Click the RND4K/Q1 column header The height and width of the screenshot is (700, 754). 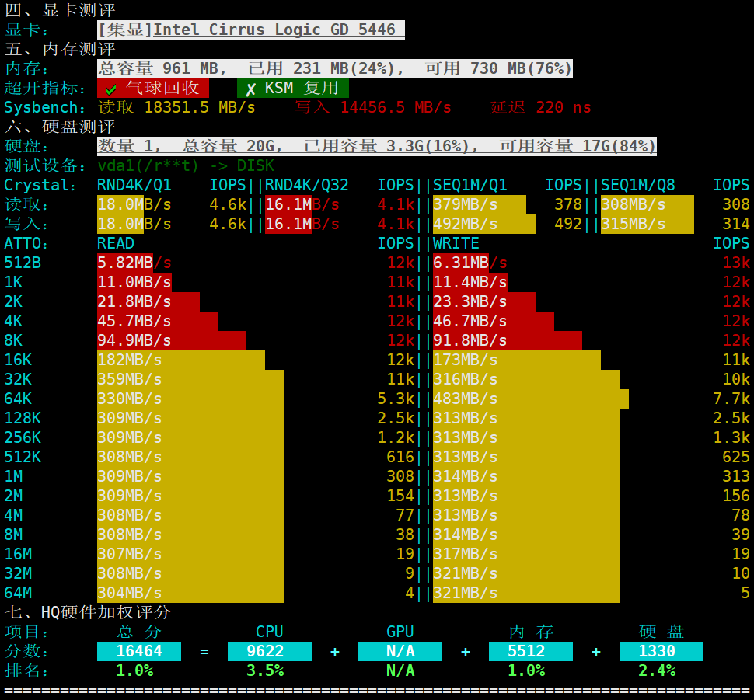pos(134,185)
